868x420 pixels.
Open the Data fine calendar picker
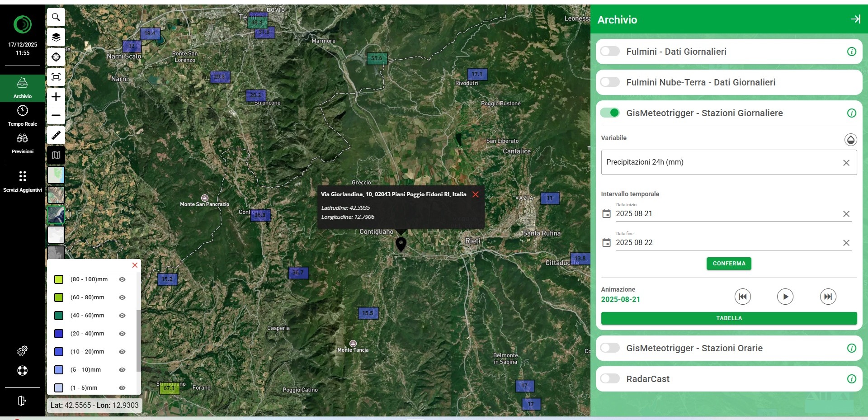606,243
